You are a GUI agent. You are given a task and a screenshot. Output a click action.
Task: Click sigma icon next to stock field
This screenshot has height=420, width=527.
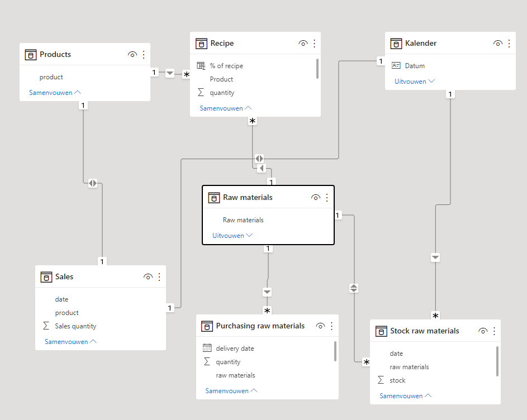(x=381, y=380)
